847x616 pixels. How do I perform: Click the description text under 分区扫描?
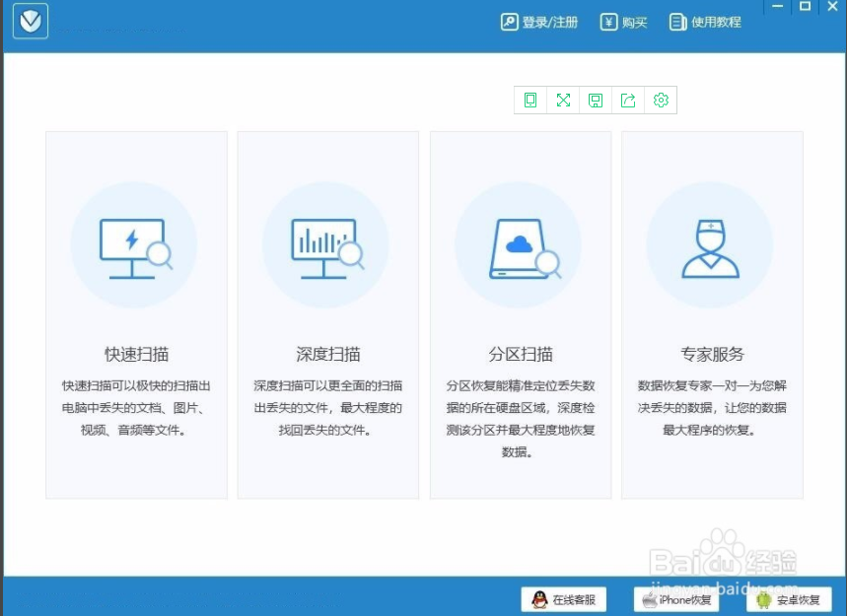coord(521,419)
